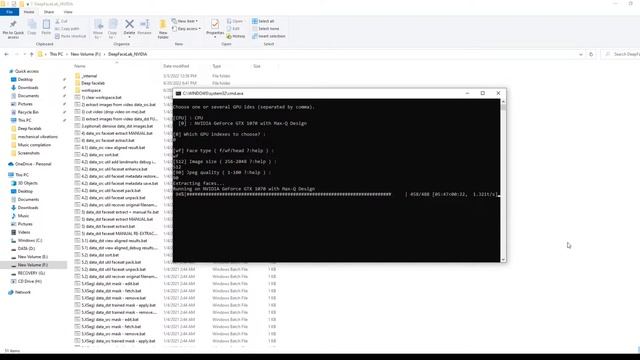The image size is (640, 360).
Task: Go up one folder level arrow
Action: click(31, 54)
